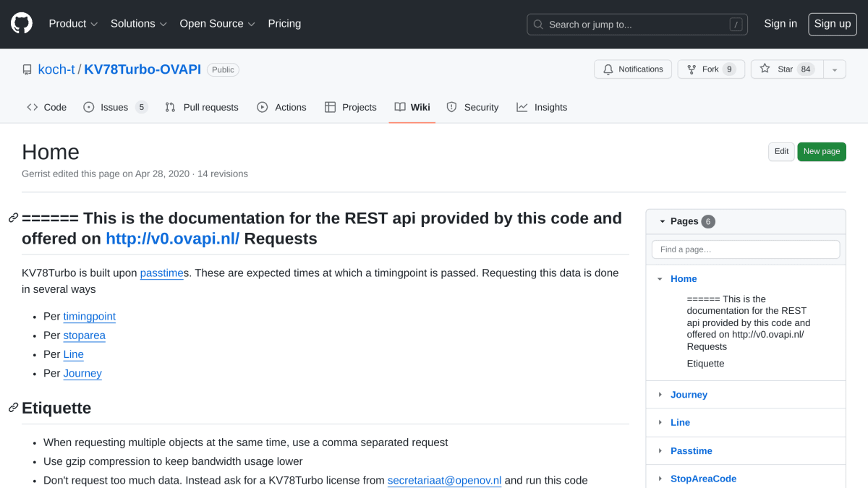Select the Wiki tab
The image size is (868, 488).
point(412,107)
